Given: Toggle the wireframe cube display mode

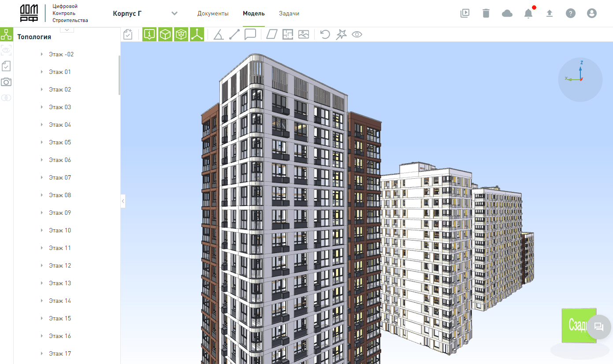Looking at the screenshot, I should (x=181, y=34).
